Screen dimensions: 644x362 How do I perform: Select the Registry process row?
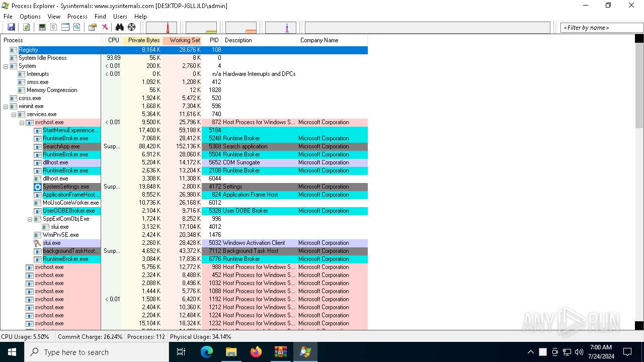click(x=184, y=50)
